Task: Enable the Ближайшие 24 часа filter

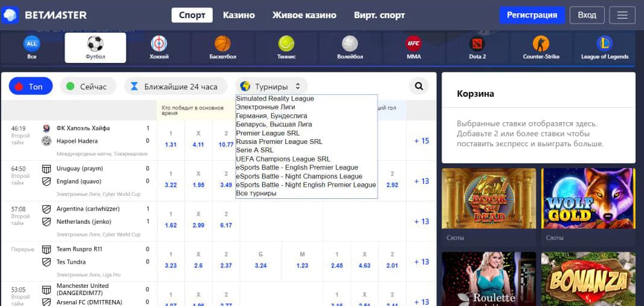Action: [176, 86]
